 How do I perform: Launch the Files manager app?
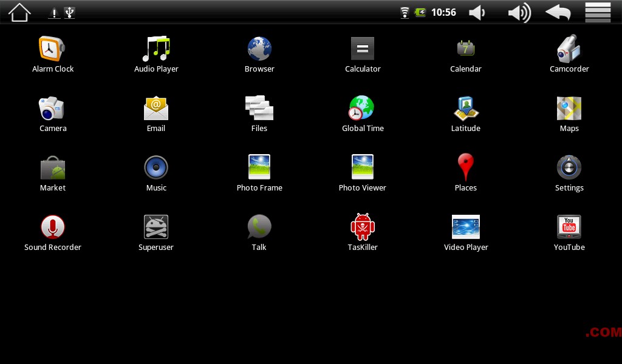(x=259, y=108)
